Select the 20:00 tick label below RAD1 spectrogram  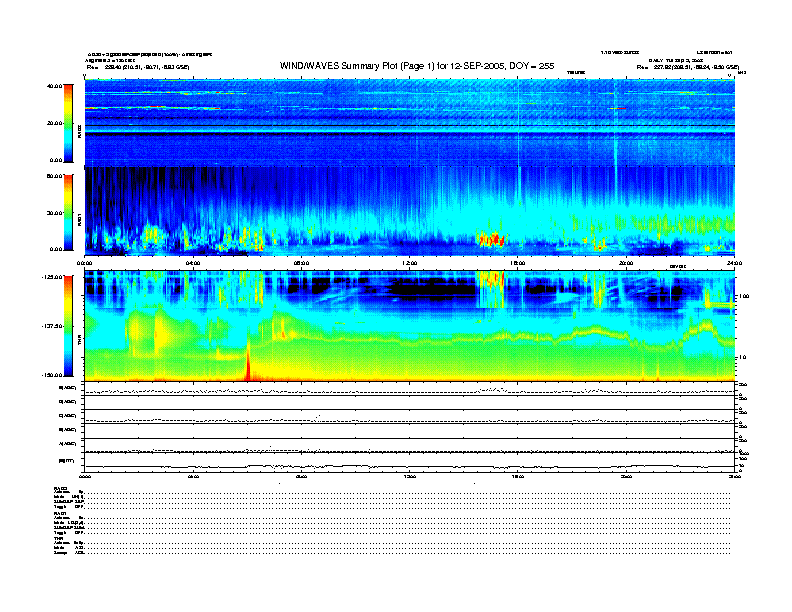pos(626,263)
